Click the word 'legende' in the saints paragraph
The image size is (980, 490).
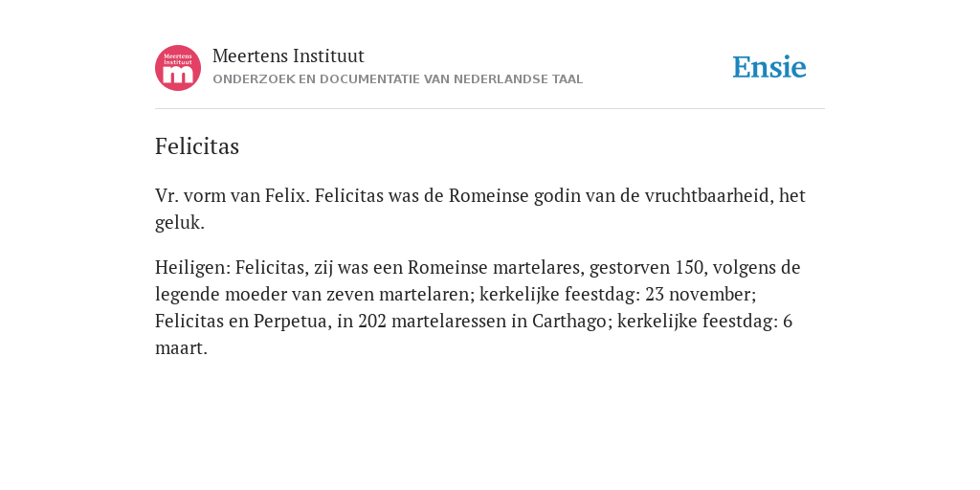[188, 295]
